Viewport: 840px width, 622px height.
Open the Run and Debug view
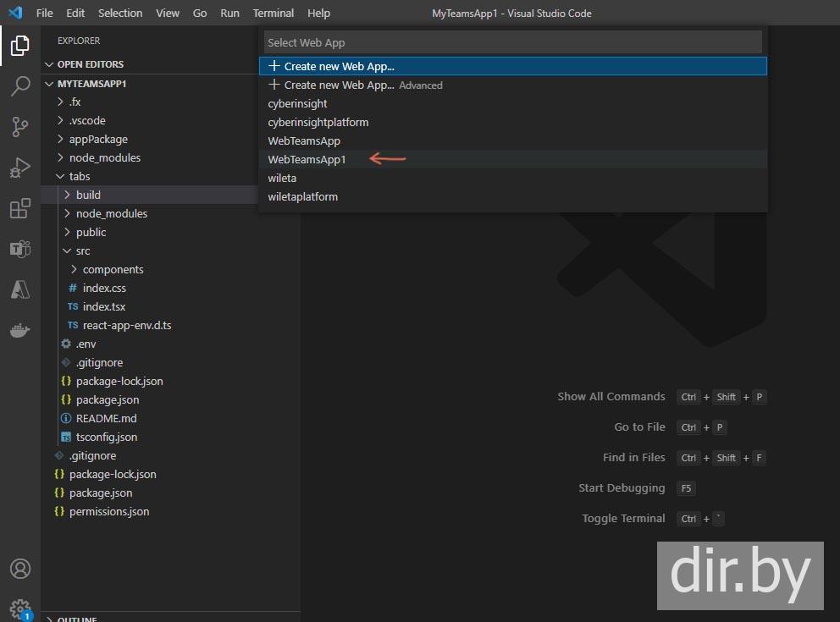[19, 168]
